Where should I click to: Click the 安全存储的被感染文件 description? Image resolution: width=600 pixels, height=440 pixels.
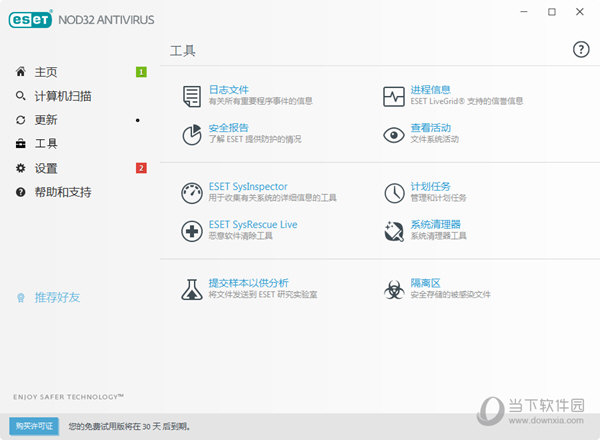click(x=450, y=294)
